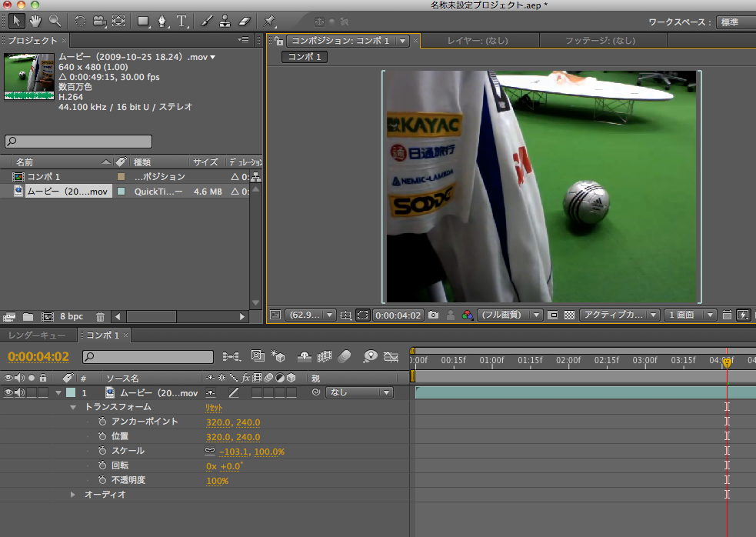Open the 1 画面 view layout dropdown
The width and height of the screenshot is (756, 537).
click(x=690, y=315)
